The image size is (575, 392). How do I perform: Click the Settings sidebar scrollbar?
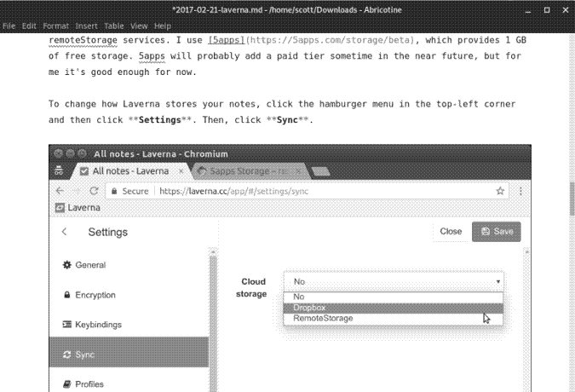click(x=213, y=323)
